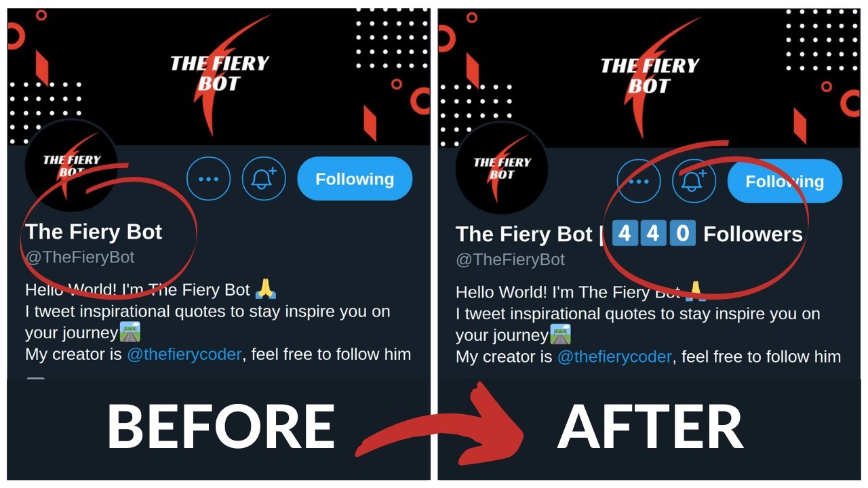The image size is (868, 488).
Task: Click the notification bell icon in BEFORE panel
Action: (x=264, y=179)
